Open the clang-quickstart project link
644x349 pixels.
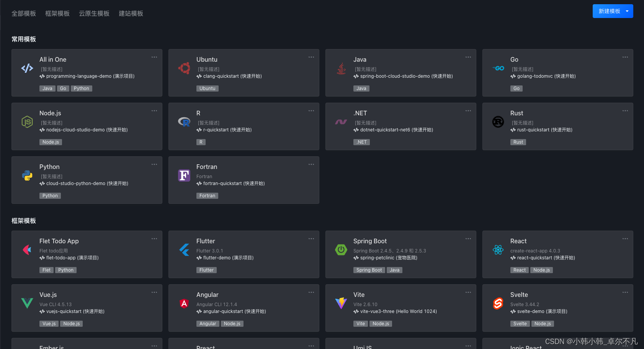pyautogui.click(x=229, y=76)
